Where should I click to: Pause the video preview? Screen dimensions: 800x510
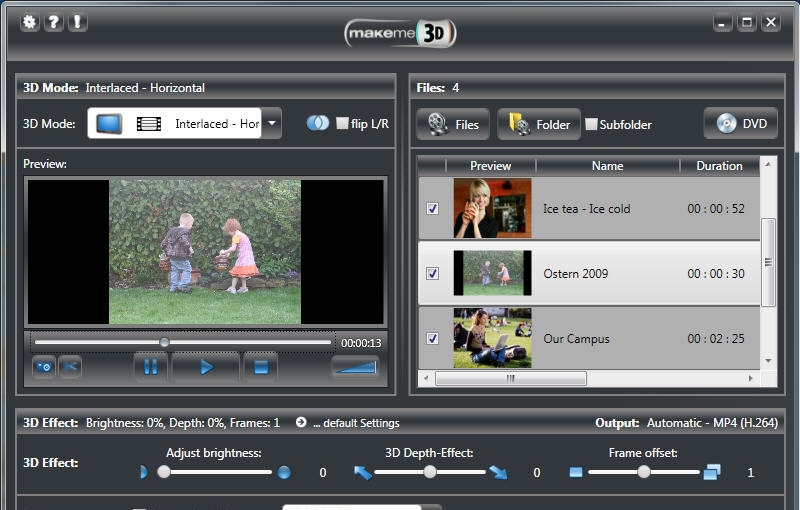coord(150,367)
